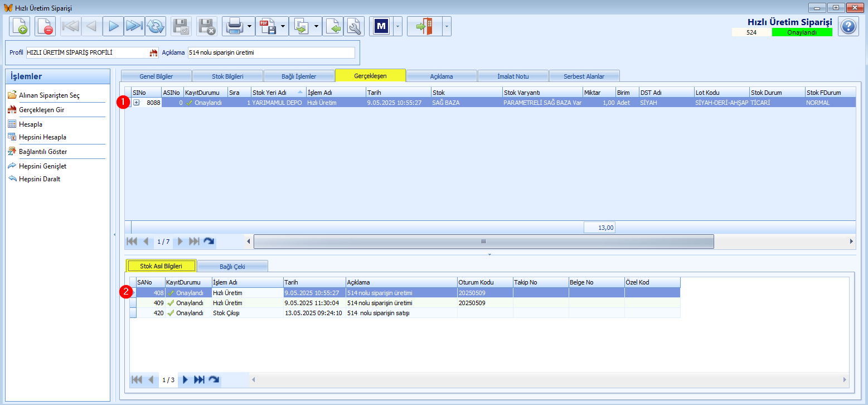Click the wrench settings icon in toolbar
The image size is (868, 405).
[x=353, y=26]
